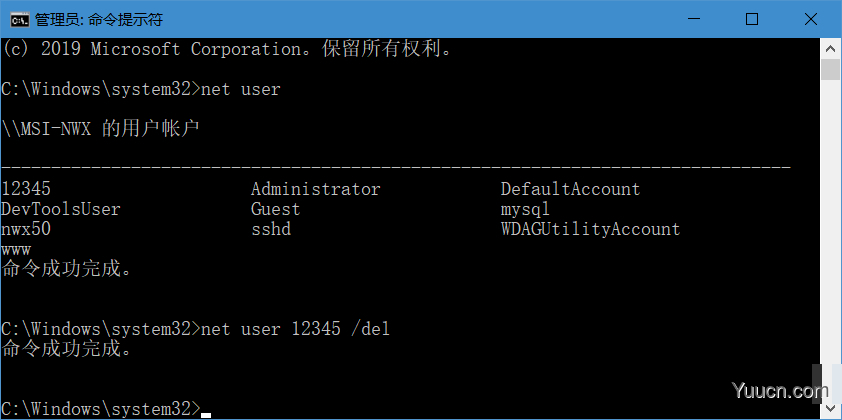This screenshot has width=842, height=420.
Task: Click the blinking cursor at the last prompt
Action: (206, 415)
